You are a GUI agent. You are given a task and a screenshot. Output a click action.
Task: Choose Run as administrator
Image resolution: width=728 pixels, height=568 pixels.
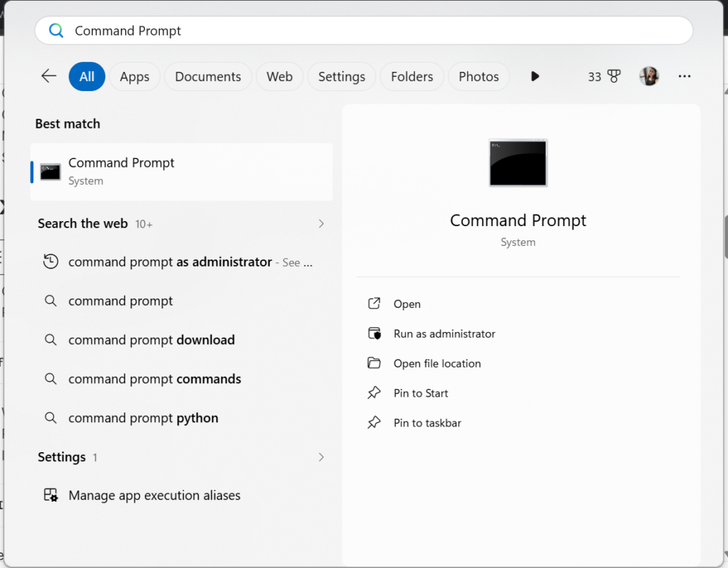(444, 333)
